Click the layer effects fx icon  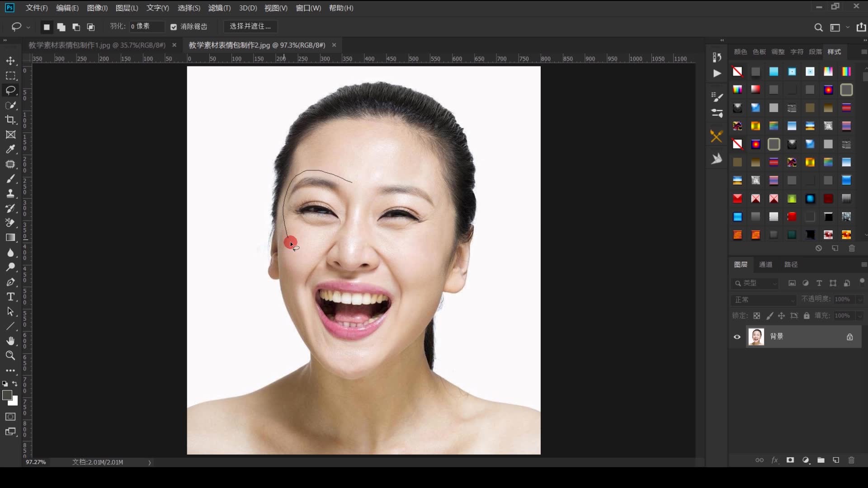(775, 460)
